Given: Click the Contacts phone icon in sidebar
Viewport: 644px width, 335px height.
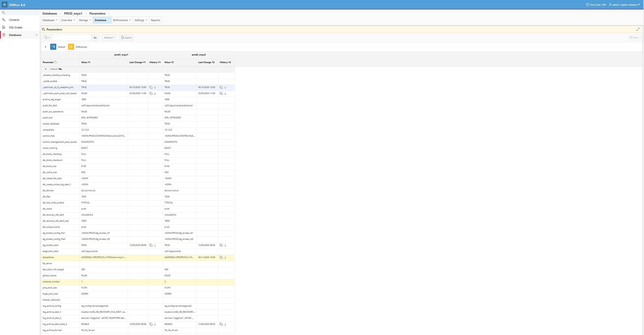Looking at the screenshot, I should [4, 20].
